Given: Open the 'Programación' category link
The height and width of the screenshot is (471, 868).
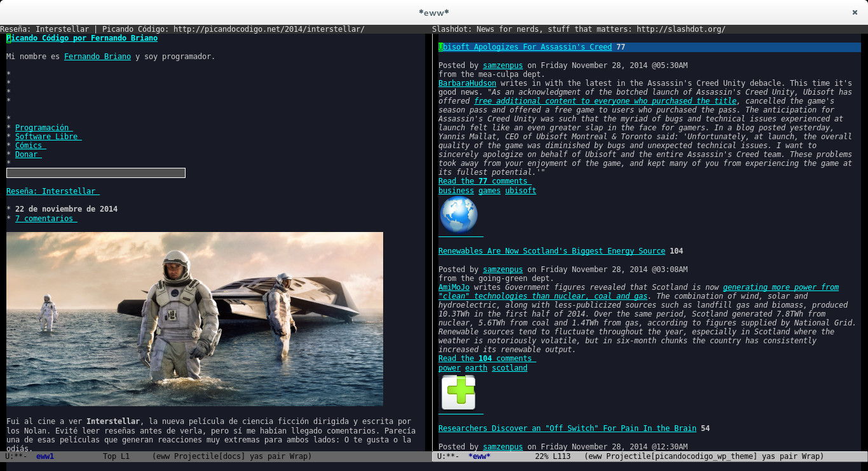Looking at the screenshot, I should [x=43, y=127].
